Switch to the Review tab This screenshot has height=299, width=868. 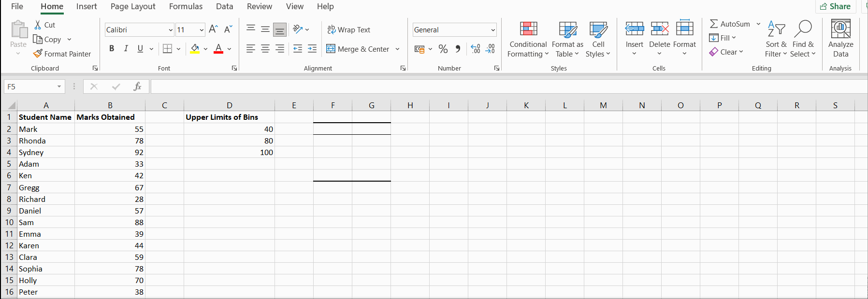click(x=260, y=6)
